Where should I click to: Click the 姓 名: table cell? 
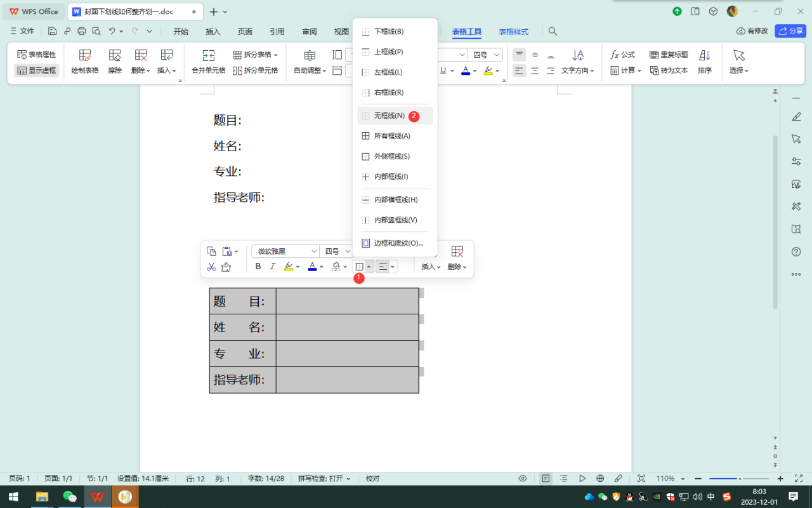pos(243,327)
